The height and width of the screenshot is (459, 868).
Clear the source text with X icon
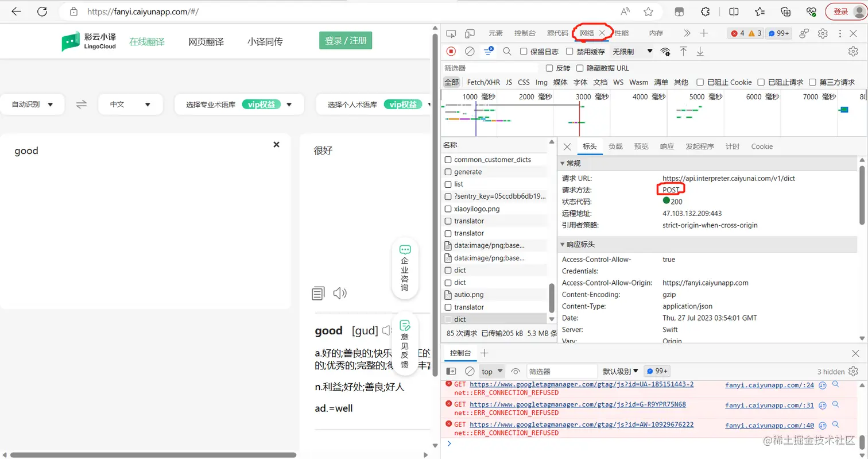pos(276,144)
